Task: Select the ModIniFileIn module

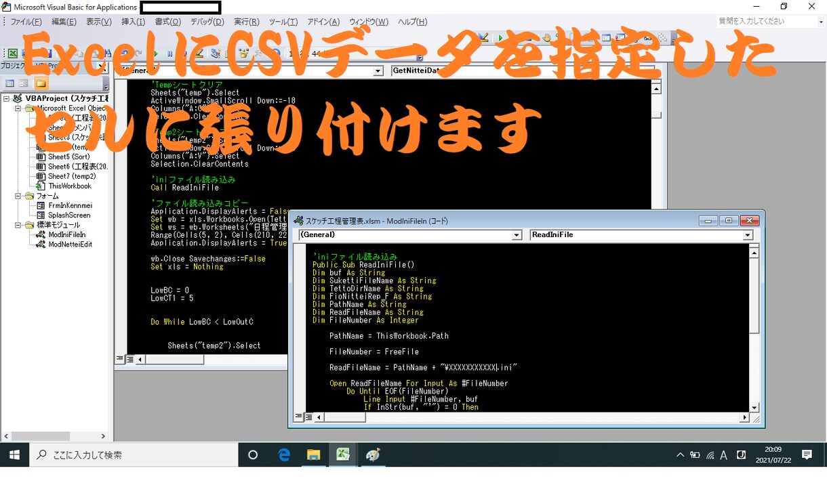Action: click(x=66, y=234)
